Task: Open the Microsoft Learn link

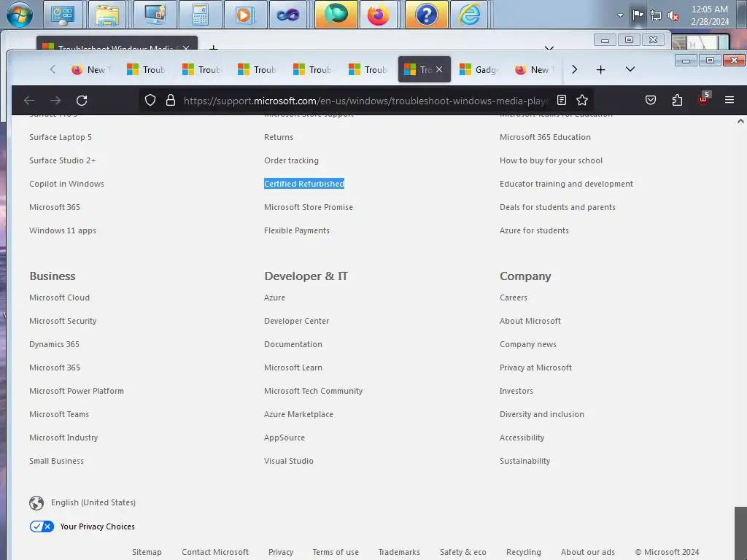Action: tap(293, 367)
